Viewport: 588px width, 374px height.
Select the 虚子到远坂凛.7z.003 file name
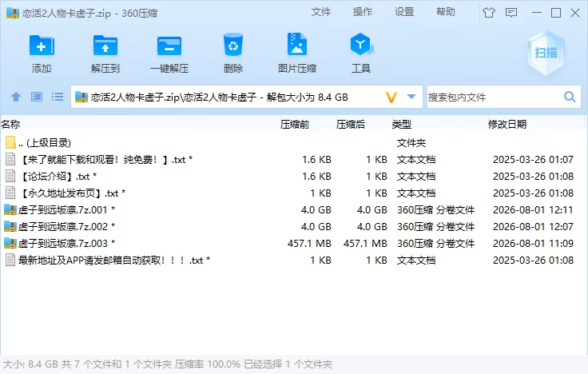(66, 244)
